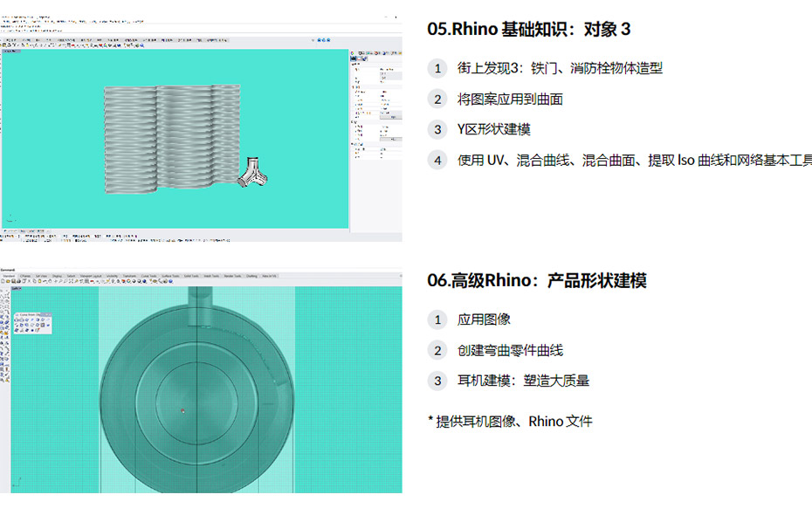Click the heading "06.高级Rhino：产品形状建模"
812x508 pixels.
[x=537, y=281]
